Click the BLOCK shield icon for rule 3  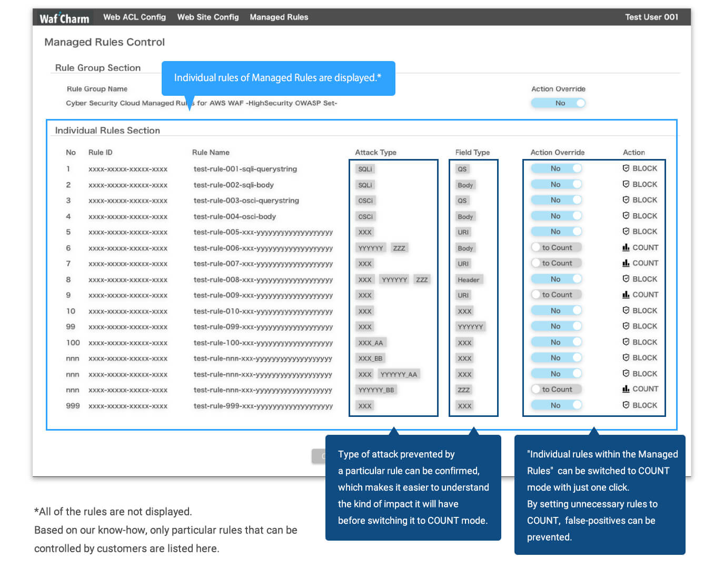tap(626, 200)
